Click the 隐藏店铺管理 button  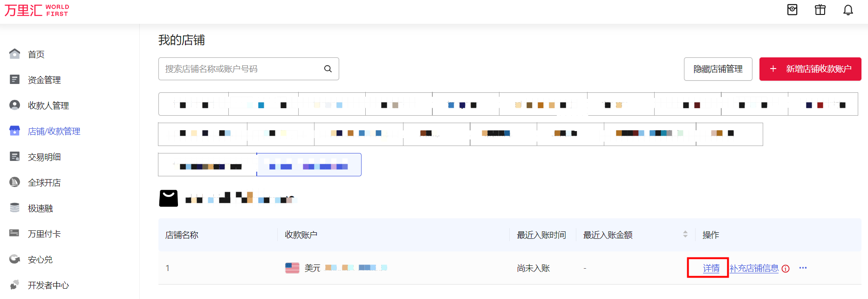point(718,69)
